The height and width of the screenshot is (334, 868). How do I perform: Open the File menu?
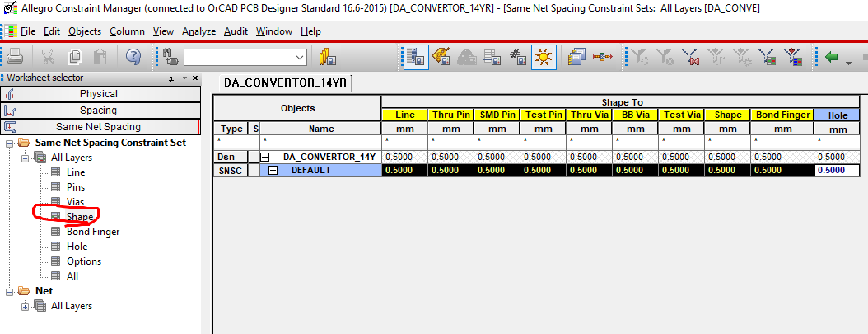(28, 31)
